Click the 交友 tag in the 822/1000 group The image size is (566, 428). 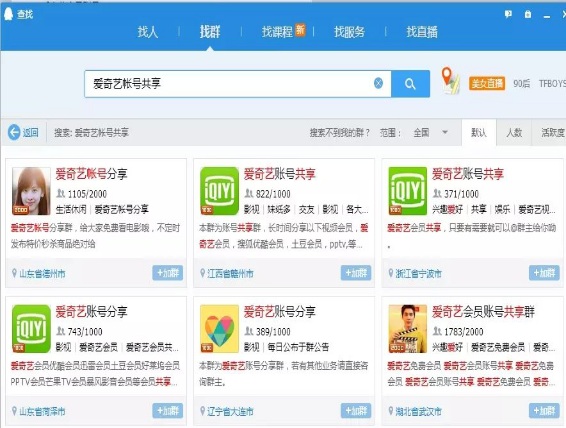tap(306, 209)
